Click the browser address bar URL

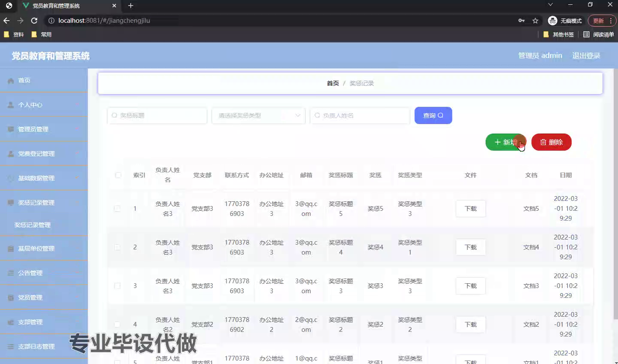(x=104, y=21)
